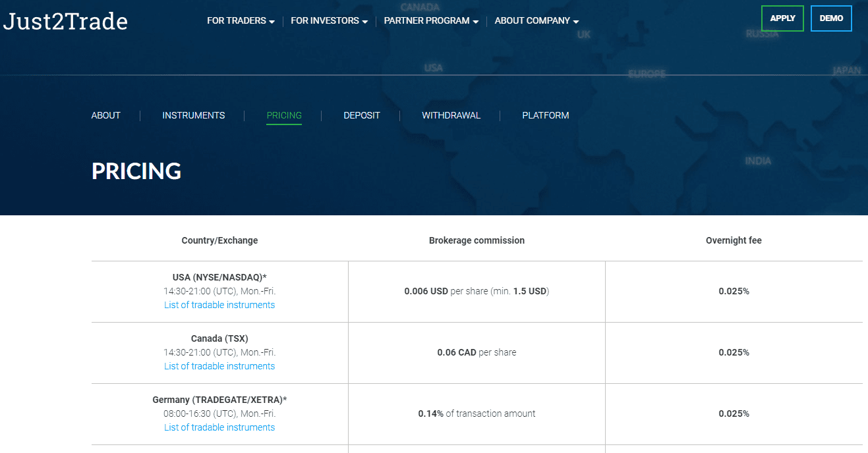Click the Germany trading hours 08:00-16:30 (UTC)
The width and height of the screenshot is (868, 453).
[x=219, y=413]
